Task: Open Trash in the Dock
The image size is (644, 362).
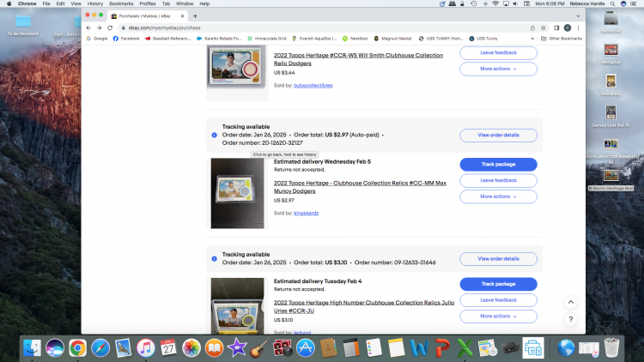Action: tap(611, 348)
